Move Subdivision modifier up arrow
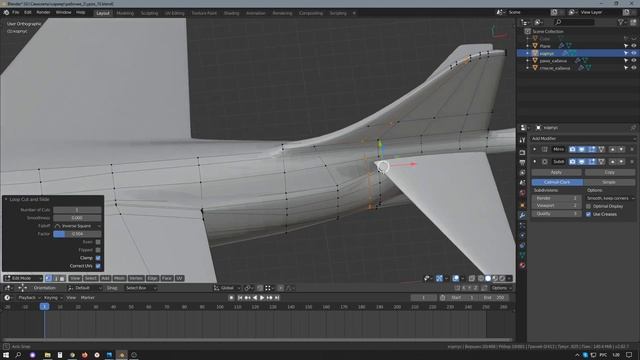The height and width of the screenshot is (360, 640). [x=612, y=162]
